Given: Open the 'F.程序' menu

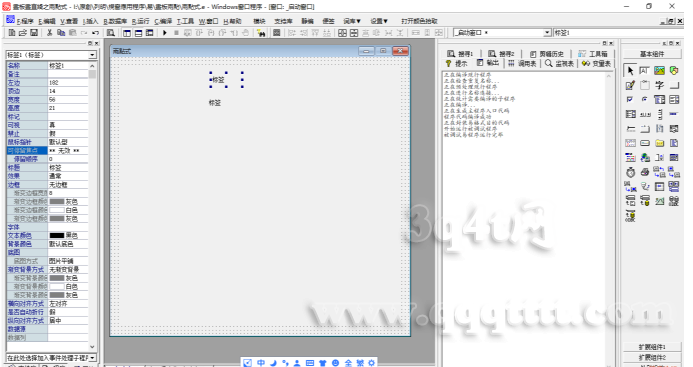Looking at the screenshot, I should [x=25, y=21].
